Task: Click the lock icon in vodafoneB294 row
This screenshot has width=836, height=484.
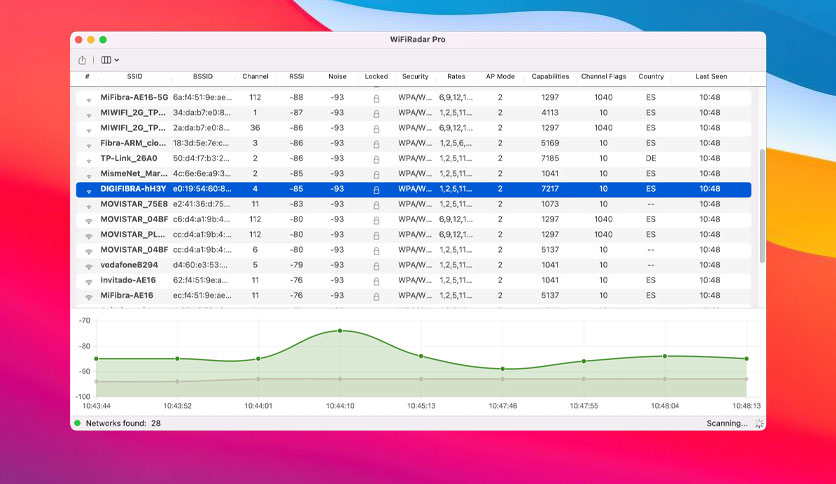Action: (376, 266)
